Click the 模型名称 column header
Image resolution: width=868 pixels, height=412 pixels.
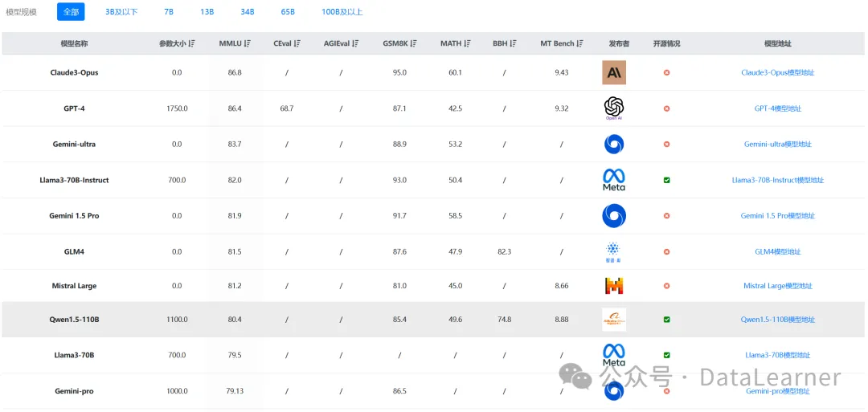(x=74, y=43)
